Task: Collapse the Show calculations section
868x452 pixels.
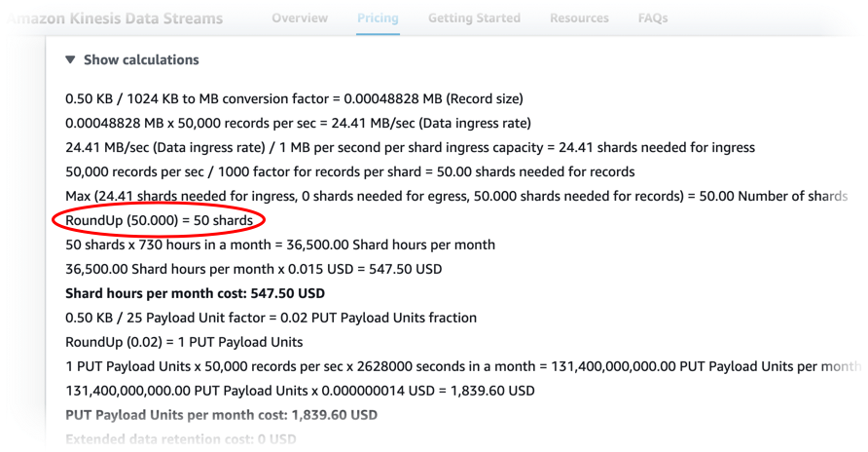Action: coord(132,59)
